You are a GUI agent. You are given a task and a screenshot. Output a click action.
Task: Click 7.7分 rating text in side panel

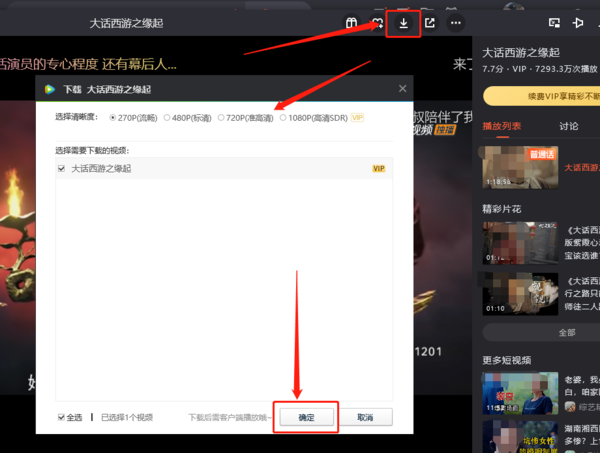click(492, 69)
